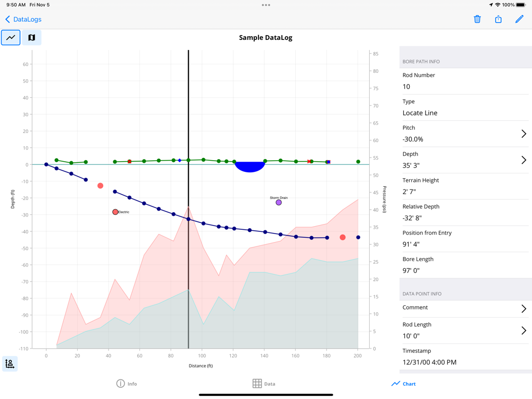Switch to line chart view
This screenshot has height=399, width=532.
click(11, 38)
